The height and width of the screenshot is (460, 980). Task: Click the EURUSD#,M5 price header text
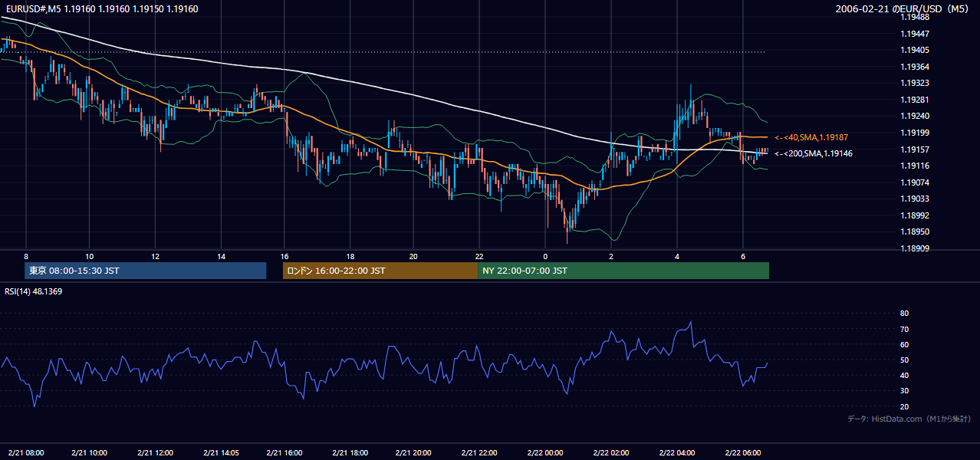click(x=102, y=9)
